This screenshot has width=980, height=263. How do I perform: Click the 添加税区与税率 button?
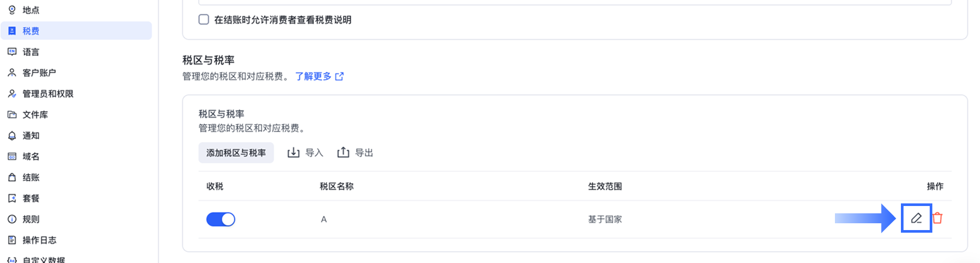pyautogui.click(x=236, y=153)
